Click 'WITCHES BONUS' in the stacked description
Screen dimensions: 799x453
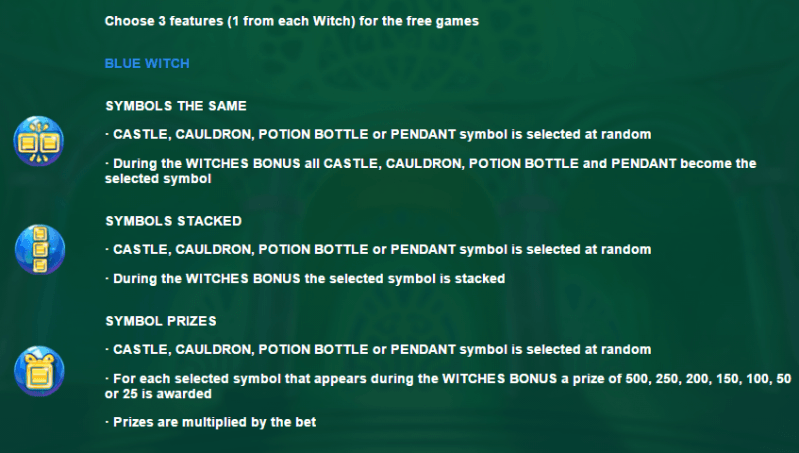point(243,279)
